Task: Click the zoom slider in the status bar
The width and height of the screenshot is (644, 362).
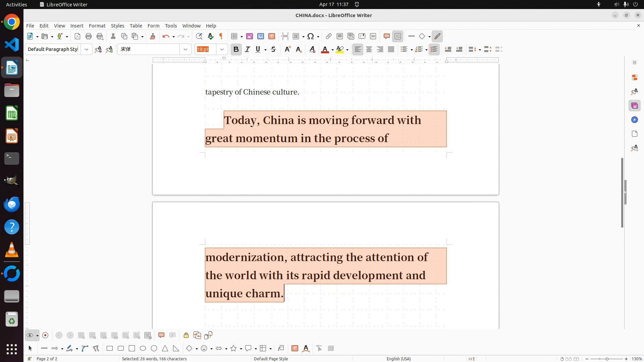Action: click(x=607, y=359)
